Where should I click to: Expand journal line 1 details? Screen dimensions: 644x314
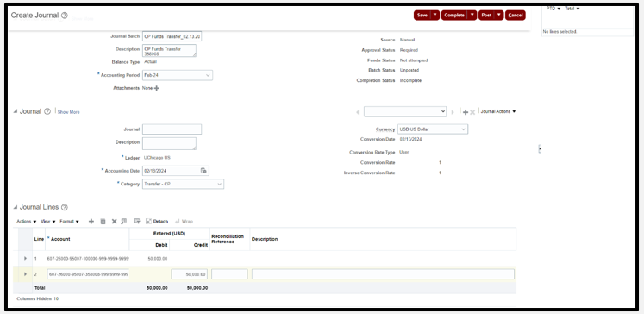26,258
